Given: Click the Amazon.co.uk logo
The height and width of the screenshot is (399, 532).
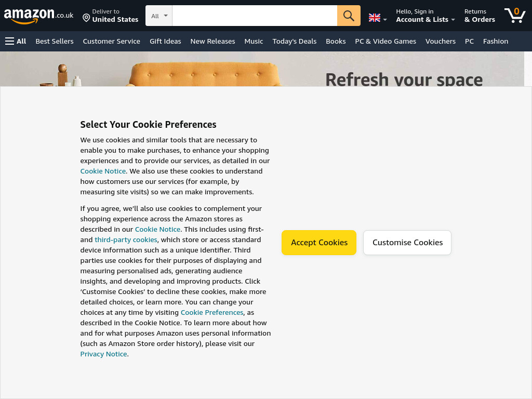Looking at the screenshot, I should tap(38, 16).
